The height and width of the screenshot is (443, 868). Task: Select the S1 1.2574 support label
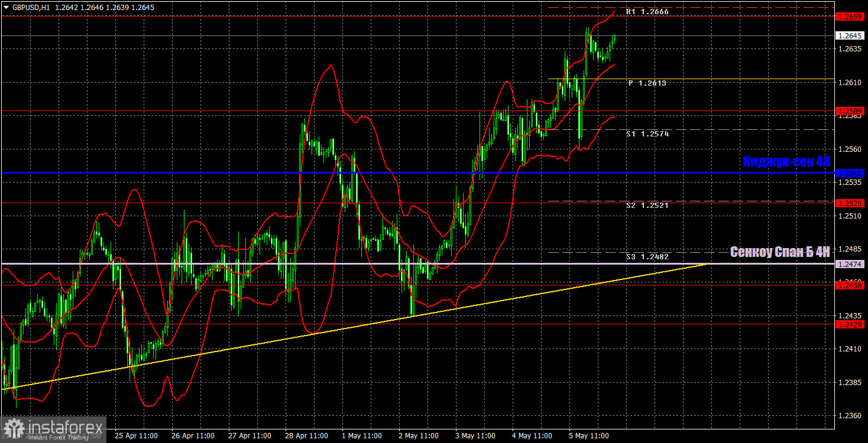point(647,134)
